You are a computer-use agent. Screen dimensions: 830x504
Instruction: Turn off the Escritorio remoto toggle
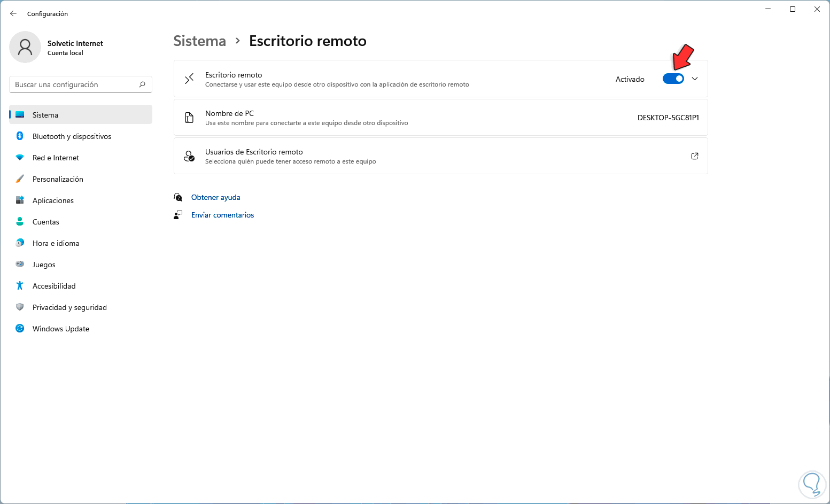click(673, 79)
